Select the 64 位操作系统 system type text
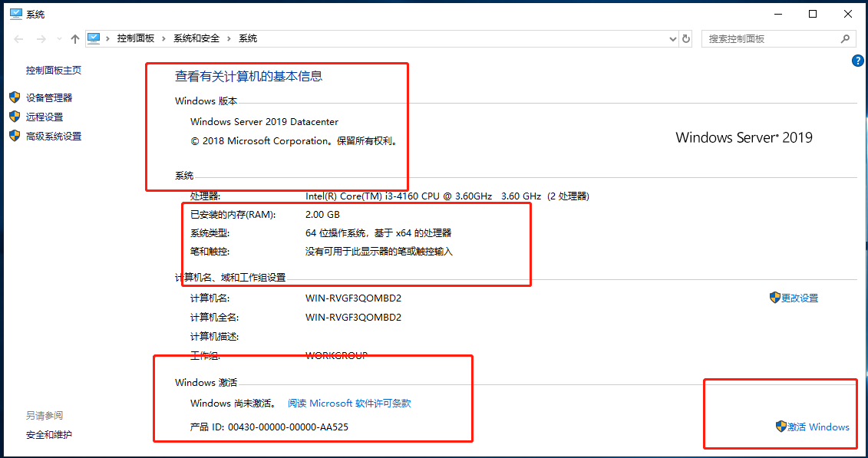The height and width of the screenshot is (458, 868). (x=378, y=233)
